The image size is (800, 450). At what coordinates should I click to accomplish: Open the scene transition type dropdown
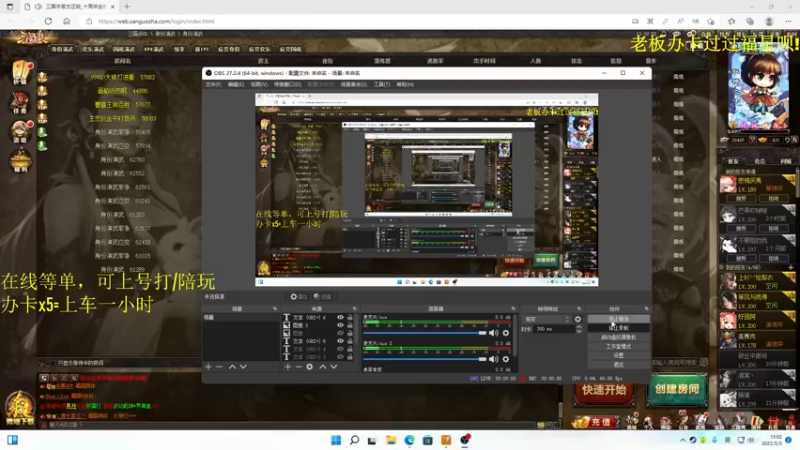(547, 319)
